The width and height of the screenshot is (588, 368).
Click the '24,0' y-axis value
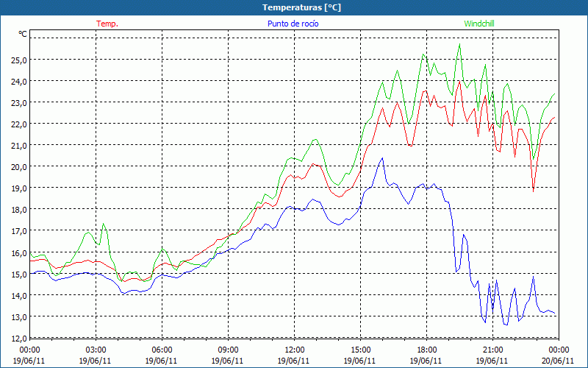point(18,82)
